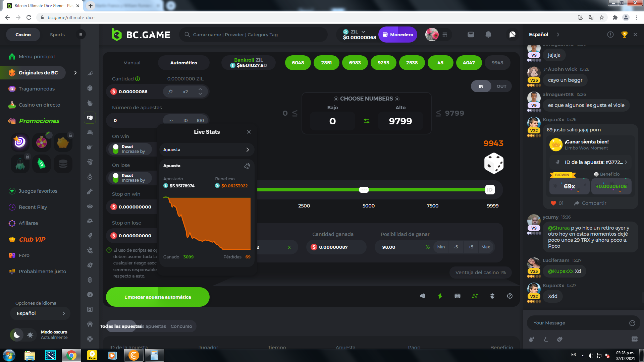Image resolution: width=644 pixels, height=362 pixels.
Task: Open the hotkeys keyboard icon
Action: 458,296
